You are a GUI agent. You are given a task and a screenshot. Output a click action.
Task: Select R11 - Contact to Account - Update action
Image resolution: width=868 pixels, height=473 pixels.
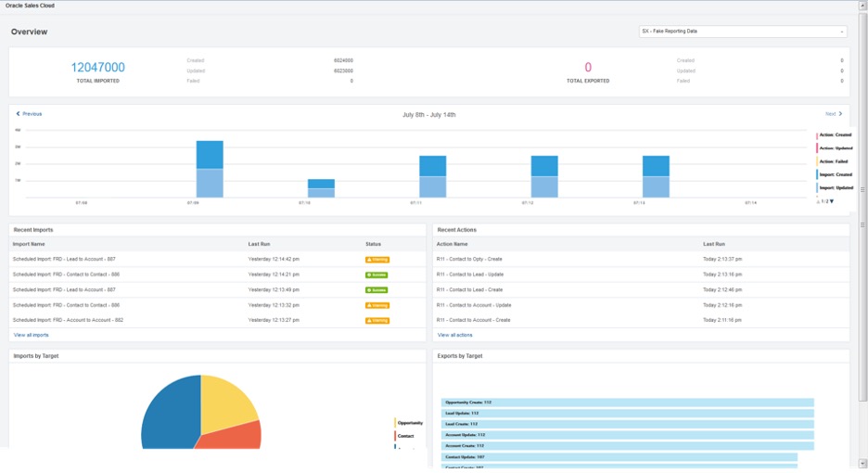pos(474,305)
